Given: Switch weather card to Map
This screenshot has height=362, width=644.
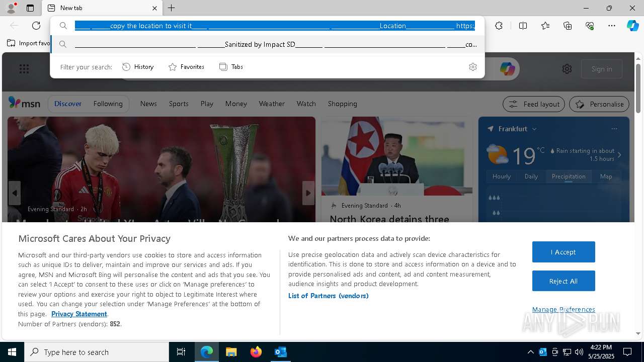Looking at the screenshot, I should [606, 176].
